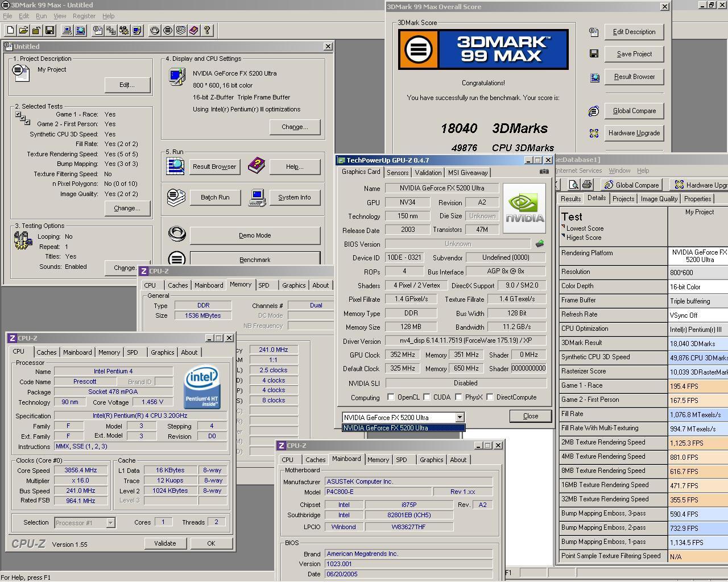The image size is (728, 582).
Task: Click the Result Browser magnifier toolbar icon
Action: point(80,30)
